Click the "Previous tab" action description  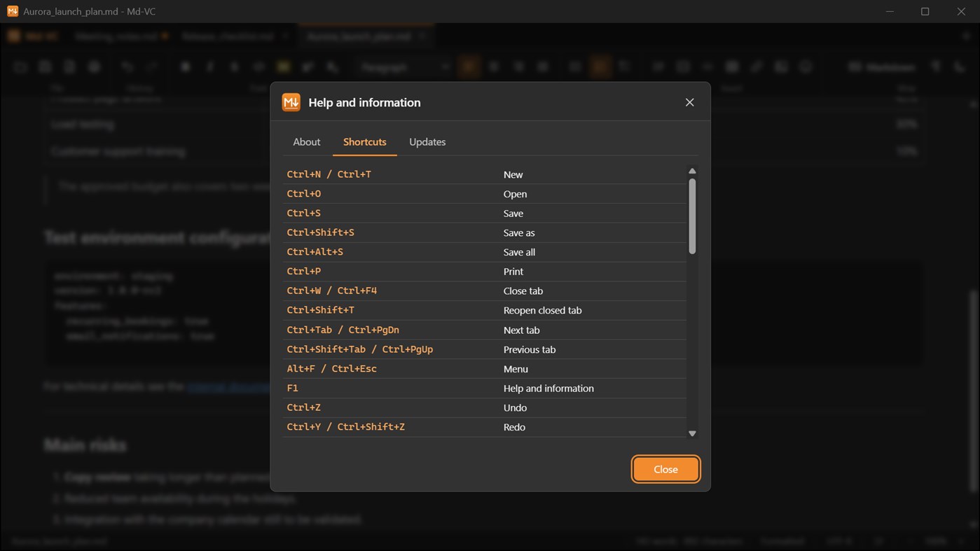point(529,349)
